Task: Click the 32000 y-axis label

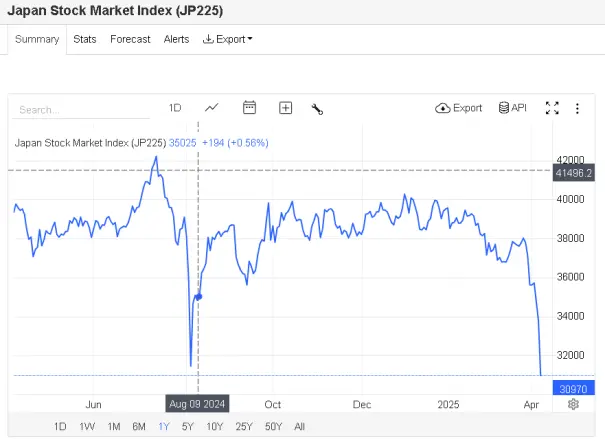Action: (570, 355)
